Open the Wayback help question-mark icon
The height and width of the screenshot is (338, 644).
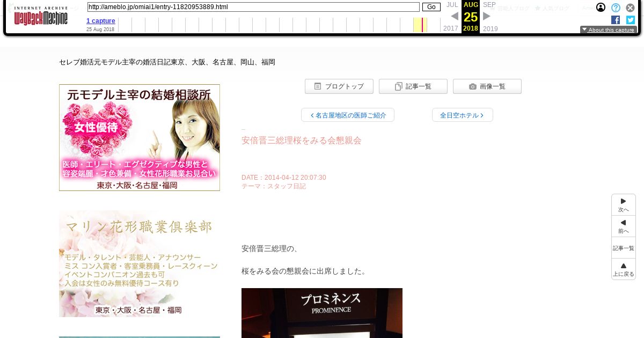pyautogui.click(x=616, y=8)
